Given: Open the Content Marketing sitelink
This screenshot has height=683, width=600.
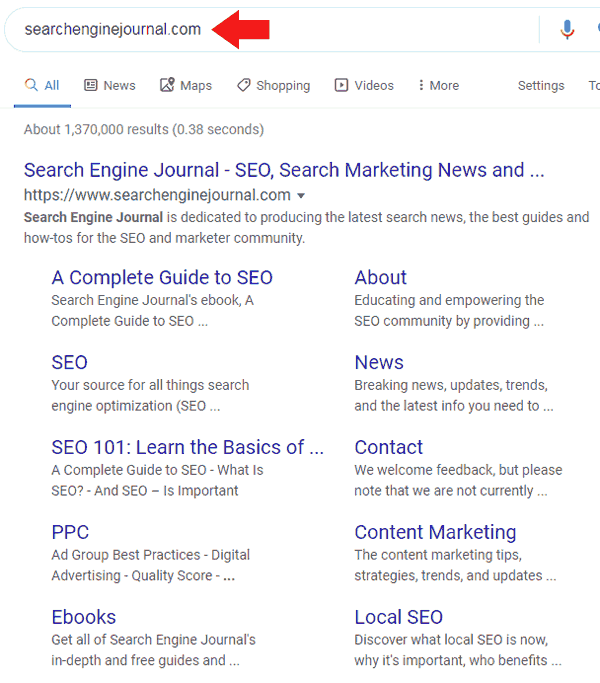Looking at the screenshot, I should point(435,532).
